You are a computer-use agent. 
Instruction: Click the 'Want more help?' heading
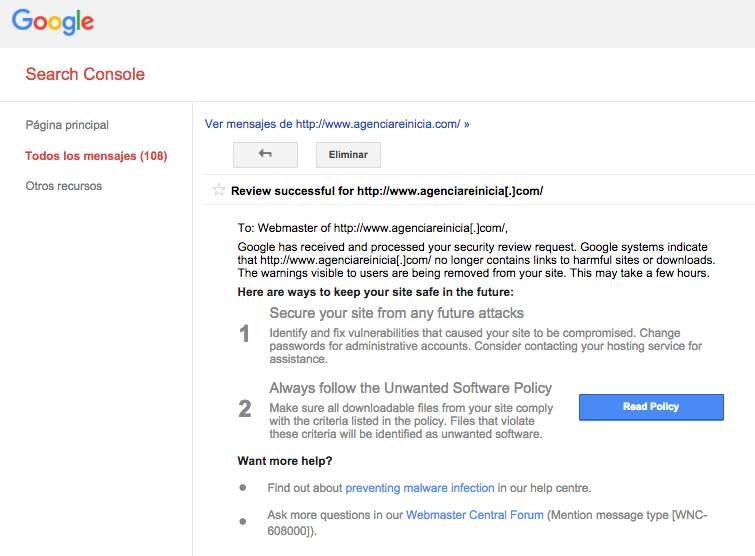[285, 461]
